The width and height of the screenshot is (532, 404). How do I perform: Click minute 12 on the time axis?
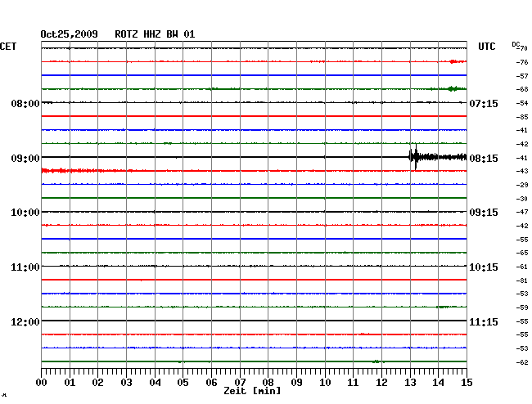(381, 383)
